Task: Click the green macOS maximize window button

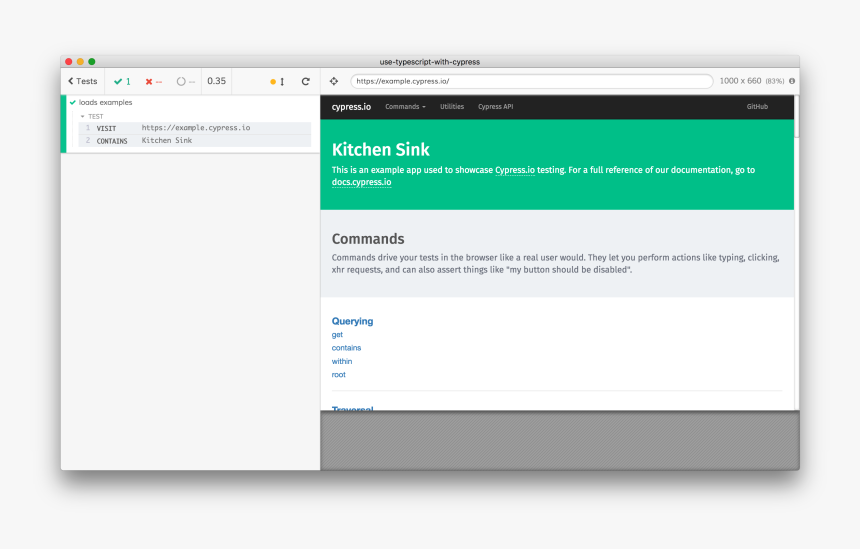Action: coord(92,61)
